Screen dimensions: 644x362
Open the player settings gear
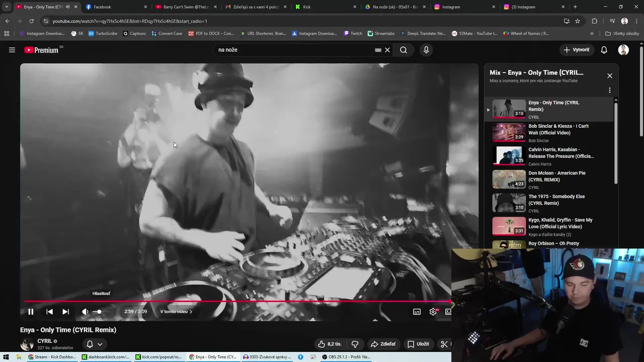[x=433, y=312]
